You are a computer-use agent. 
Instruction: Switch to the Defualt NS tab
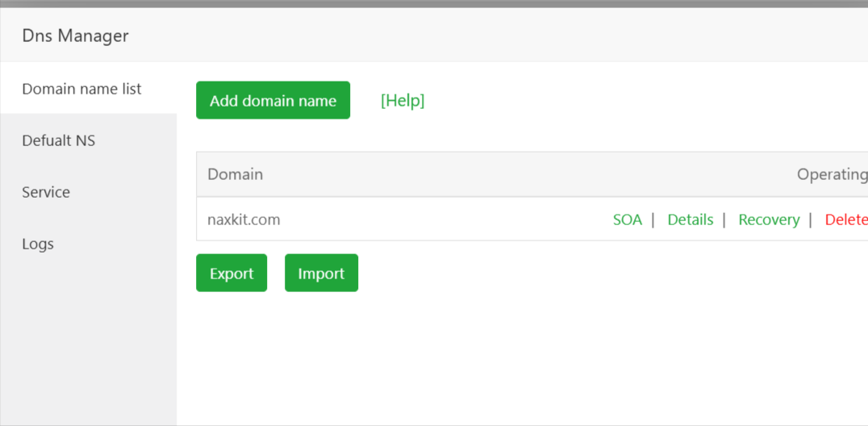(59, 140)
